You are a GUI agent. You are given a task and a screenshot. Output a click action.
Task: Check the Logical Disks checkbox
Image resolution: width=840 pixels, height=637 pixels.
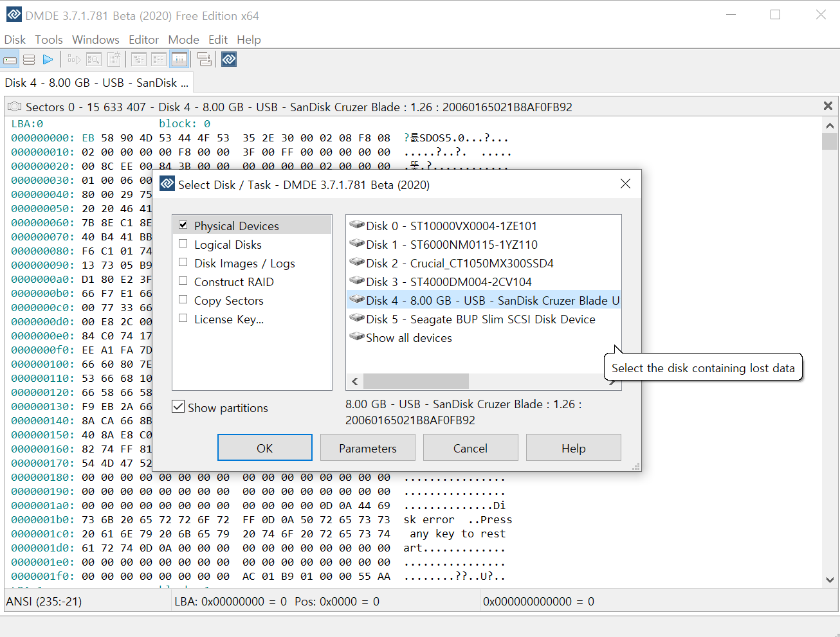tap(183, 244)
